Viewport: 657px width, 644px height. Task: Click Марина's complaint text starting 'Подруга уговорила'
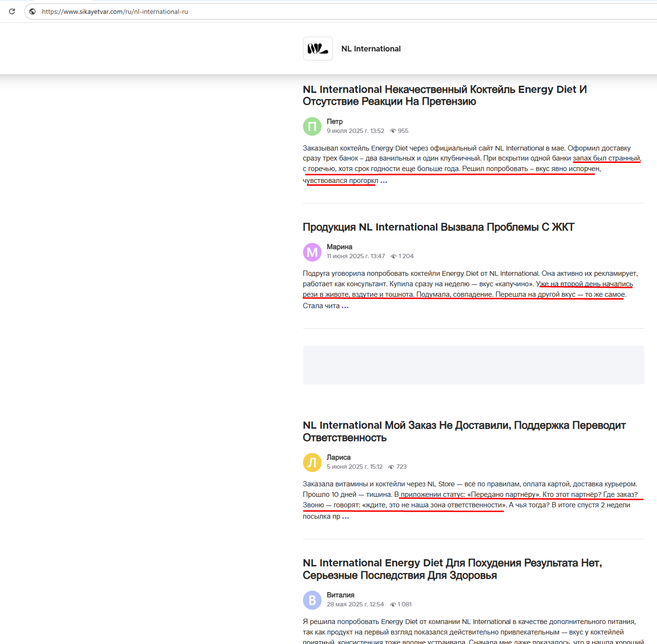pyautogui.click(x=470, y=289)
